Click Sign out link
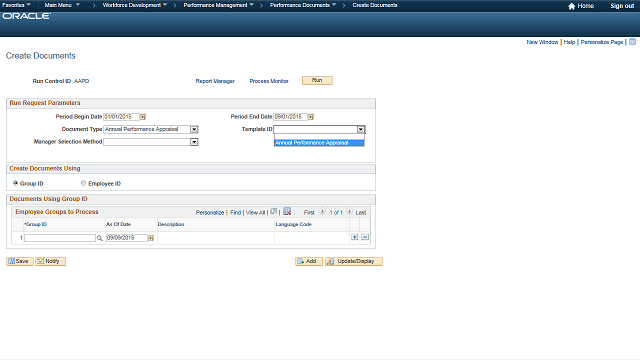The height and width of the screenshot is (360, 640). pos(622,6)
